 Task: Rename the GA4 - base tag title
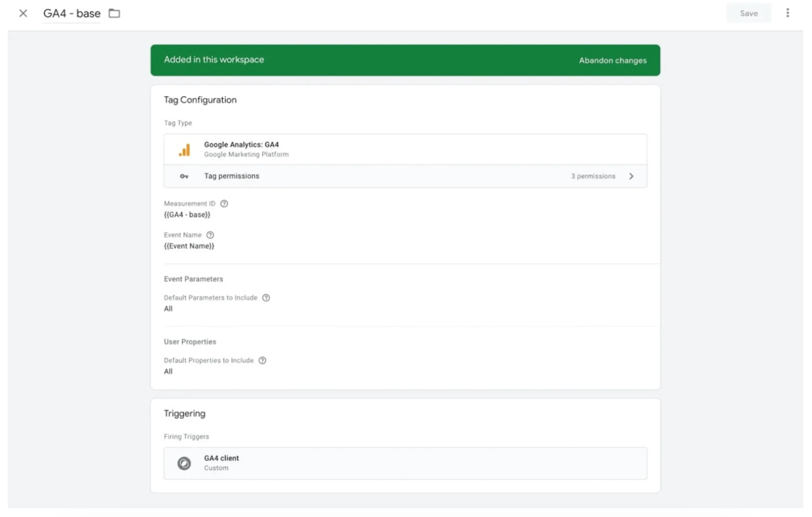coord(71,13)
